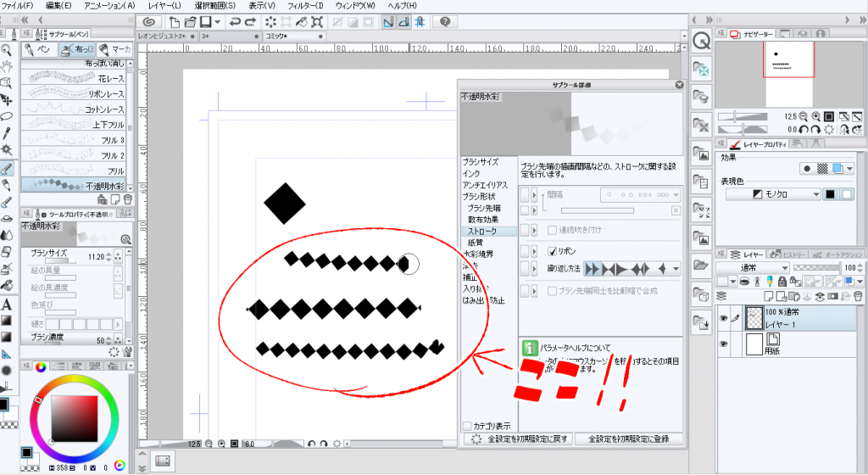
Task: Open the 間隔 spacing dropdown
Action: point(641,195)
